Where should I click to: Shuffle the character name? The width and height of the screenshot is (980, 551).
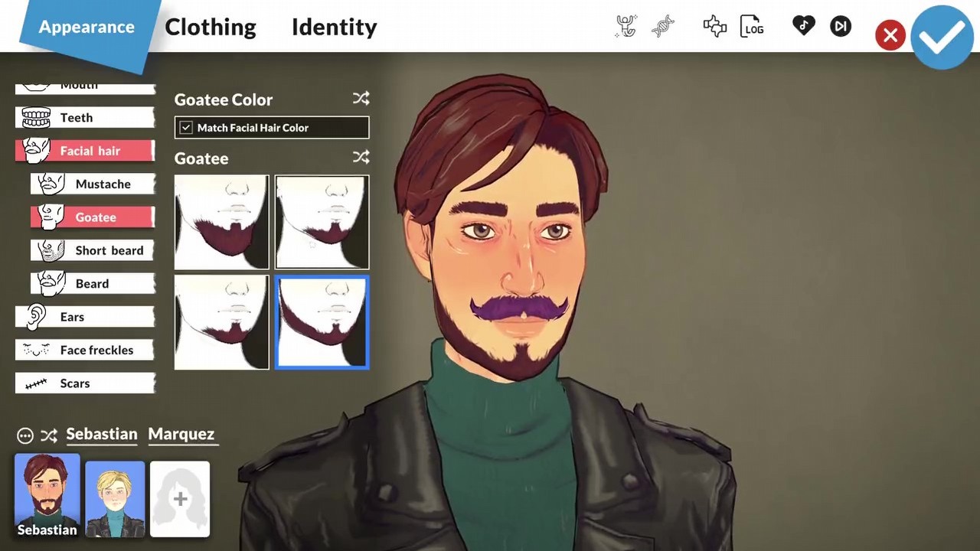(49, 435)
